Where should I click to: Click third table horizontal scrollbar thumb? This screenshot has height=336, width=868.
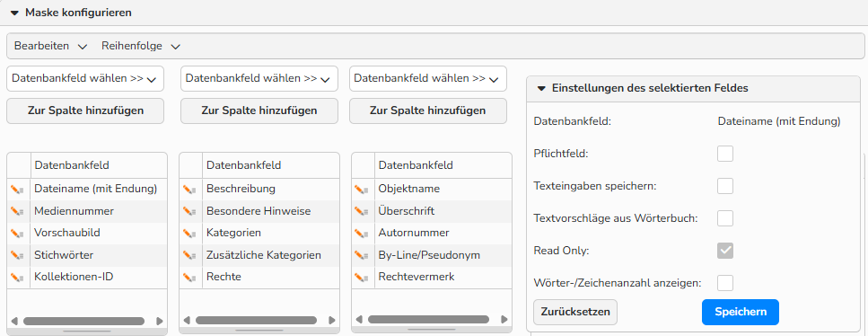click(x=428, y=320)
